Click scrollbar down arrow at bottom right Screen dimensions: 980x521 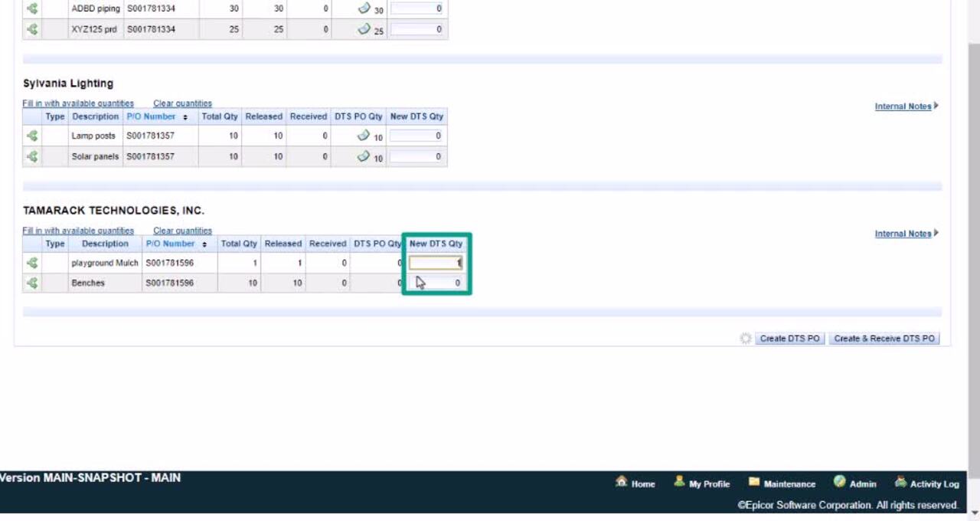click(974, 513)
